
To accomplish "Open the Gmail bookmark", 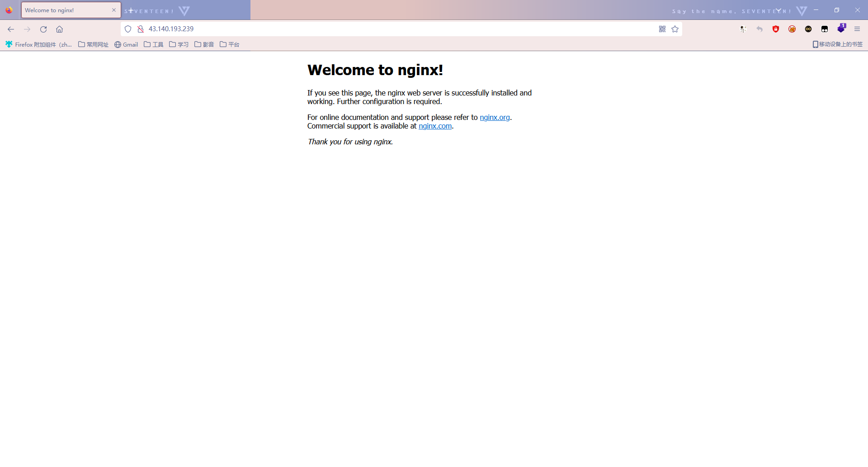I will [x=126, y=44].
